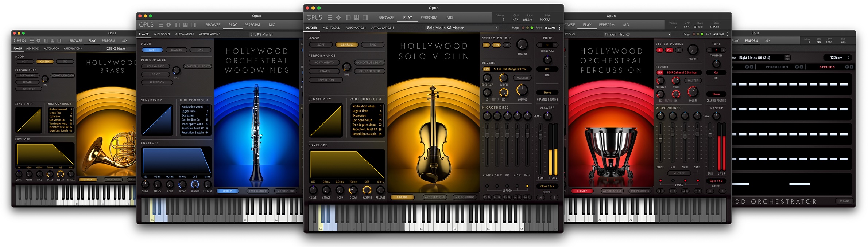Viewport: 868px width, 247px height.
Task: Open three-dot options menu in Solo Violin window
Action: coord(559,28)
